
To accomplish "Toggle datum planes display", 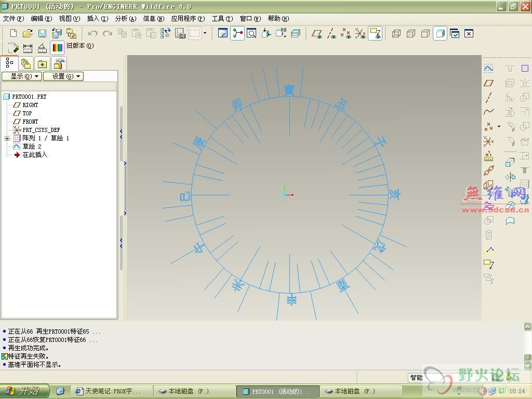I will point(317,33).
